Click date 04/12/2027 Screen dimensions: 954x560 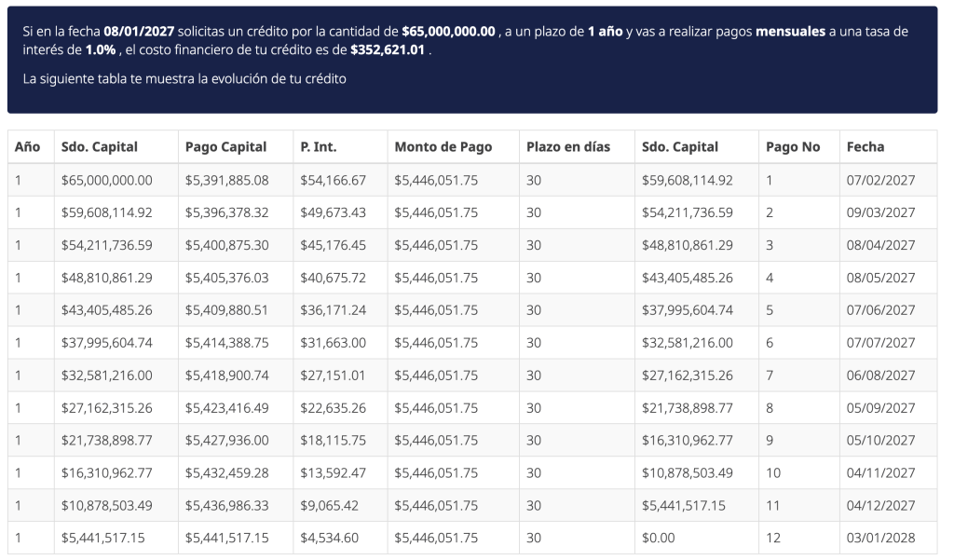(880, 505)
